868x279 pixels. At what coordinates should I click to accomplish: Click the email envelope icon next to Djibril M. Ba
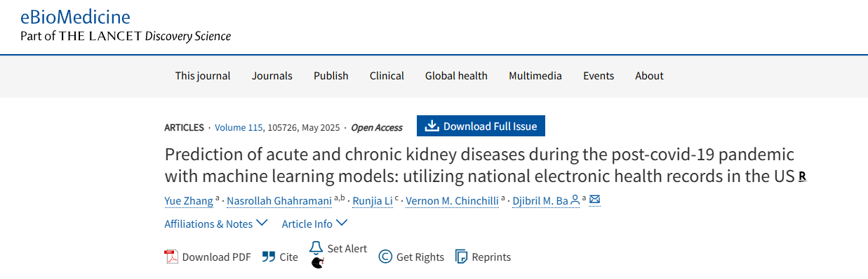(595, 200)
